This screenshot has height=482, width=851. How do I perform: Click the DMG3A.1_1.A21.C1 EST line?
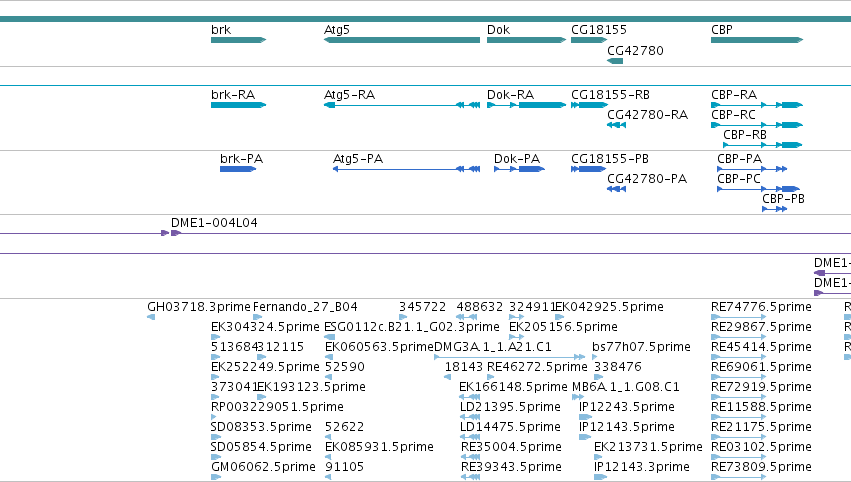(509, 357)
